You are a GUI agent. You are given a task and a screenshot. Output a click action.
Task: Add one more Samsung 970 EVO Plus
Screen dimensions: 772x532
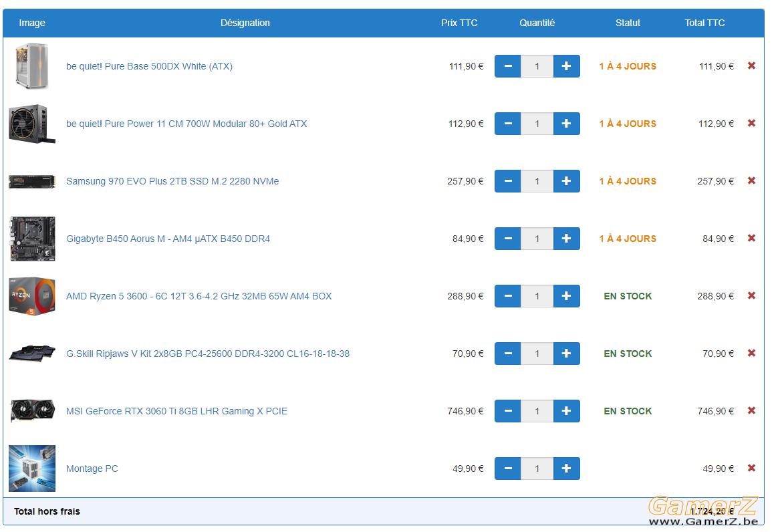[567, 181]
